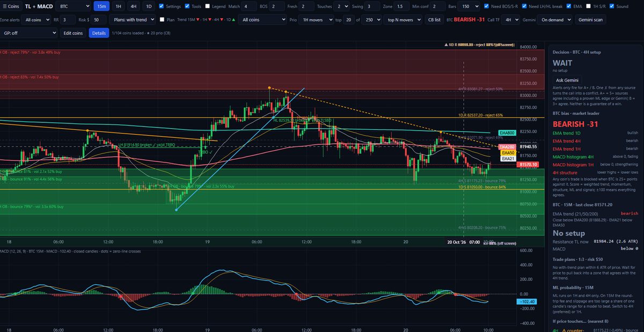This screenshot has width=644, height=332.
Task: Switch to the 1D timeframe
Action: 149,6
